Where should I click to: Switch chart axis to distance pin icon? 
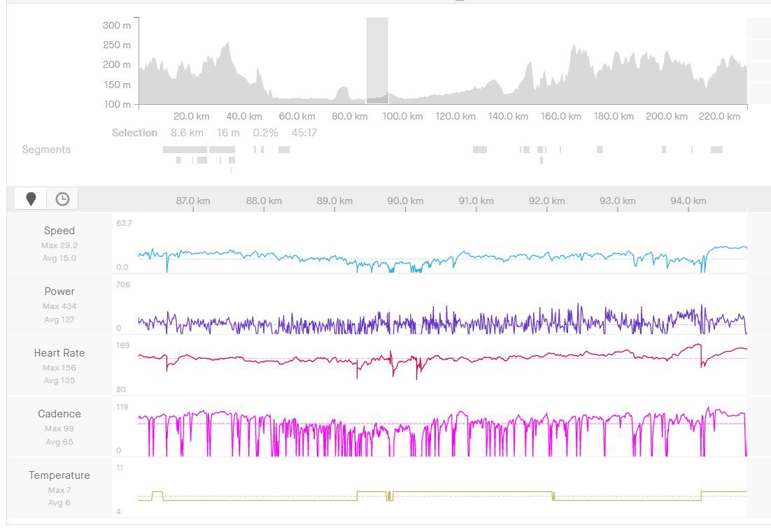pyautogui.click(x=31, y=199)
